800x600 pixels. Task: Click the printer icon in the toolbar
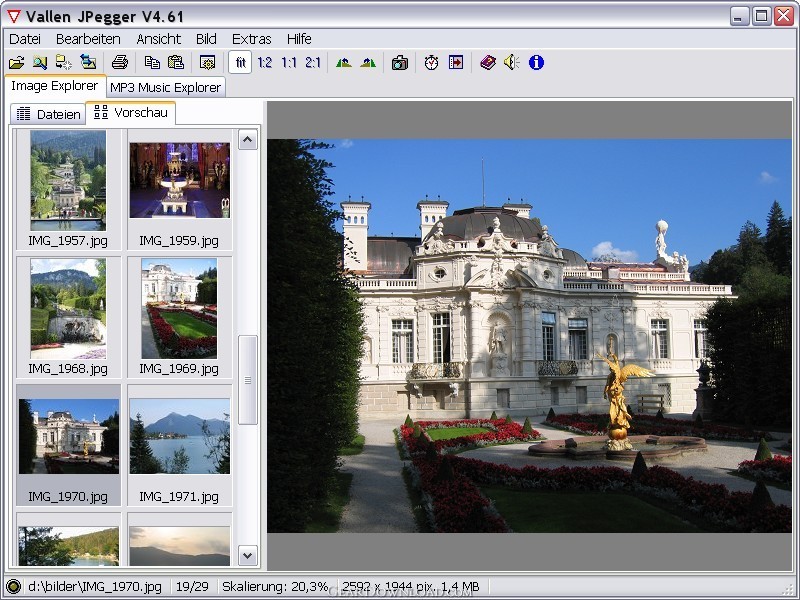pyautogui.click(x=120, y=63)
